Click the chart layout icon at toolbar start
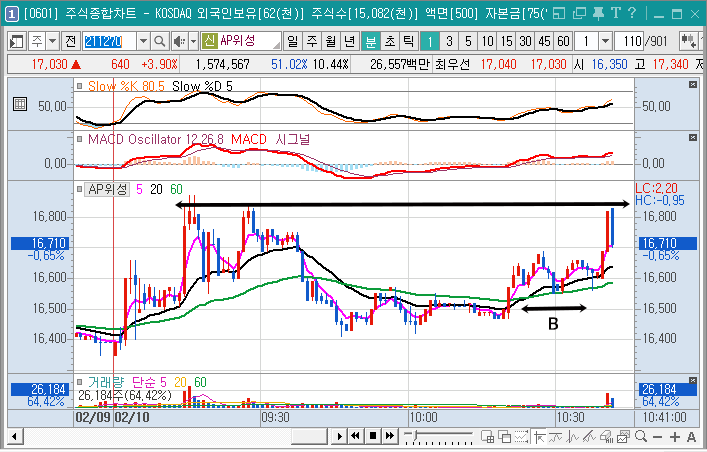 (x=18, y=42)
